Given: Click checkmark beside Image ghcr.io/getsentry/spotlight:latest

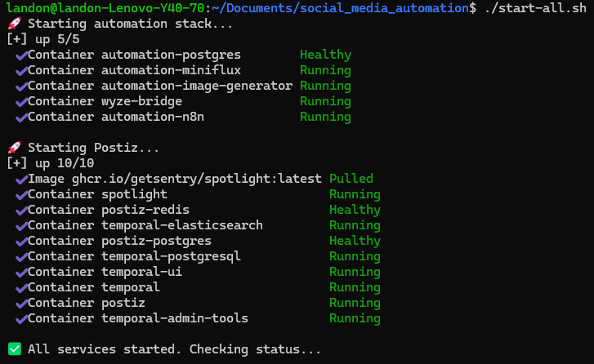Looking at the screenshot, I should pyautogui.click(x=21, y=180).
